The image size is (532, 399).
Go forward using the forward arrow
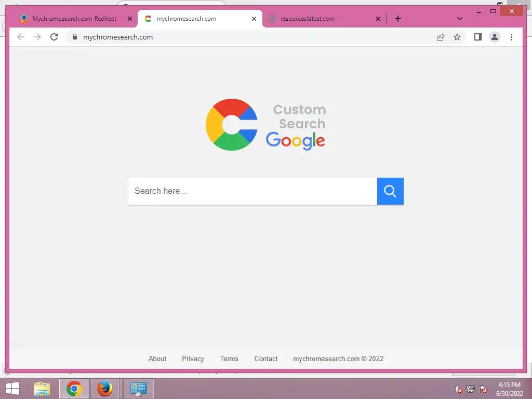(37, 37)
